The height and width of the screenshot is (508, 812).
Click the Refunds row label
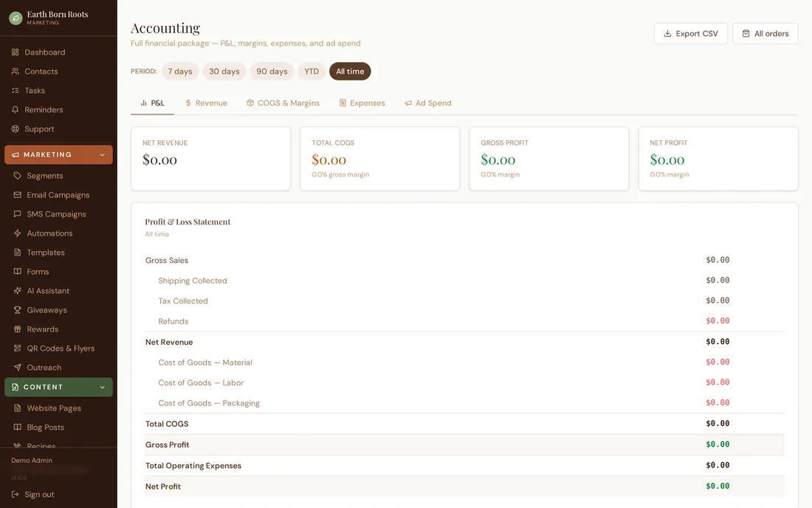(173, 321)
